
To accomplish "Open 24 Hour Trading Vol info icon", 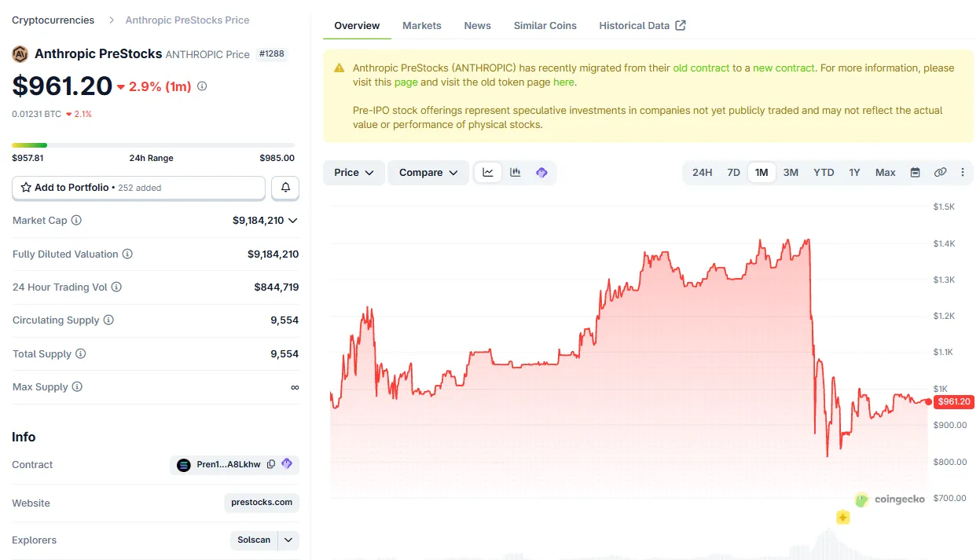I will point(116,287).
